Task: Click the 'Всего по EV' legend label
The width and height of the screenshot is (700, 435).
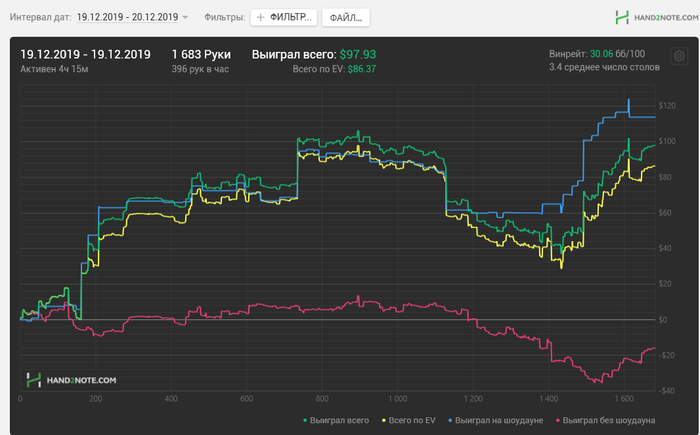Action: click(412, 420)
